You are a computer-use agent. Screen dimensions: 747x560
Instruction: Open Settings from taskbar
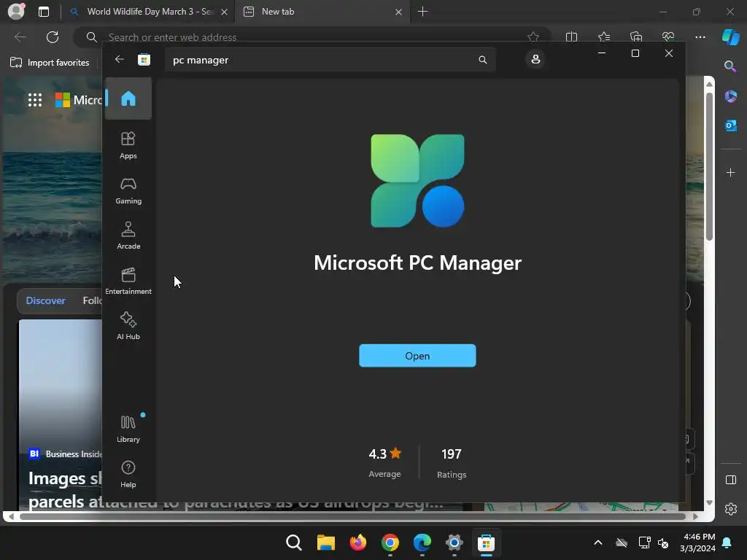point(454,542)
